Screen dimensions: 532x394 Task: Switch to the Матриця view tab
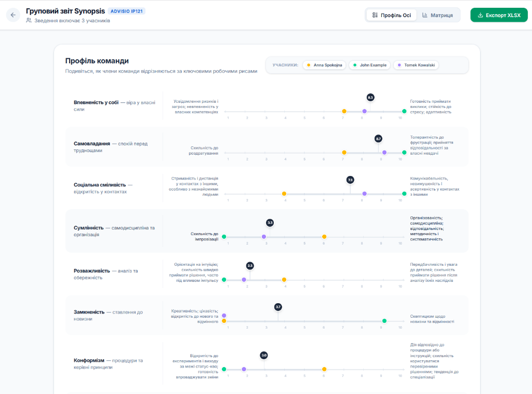437,15
